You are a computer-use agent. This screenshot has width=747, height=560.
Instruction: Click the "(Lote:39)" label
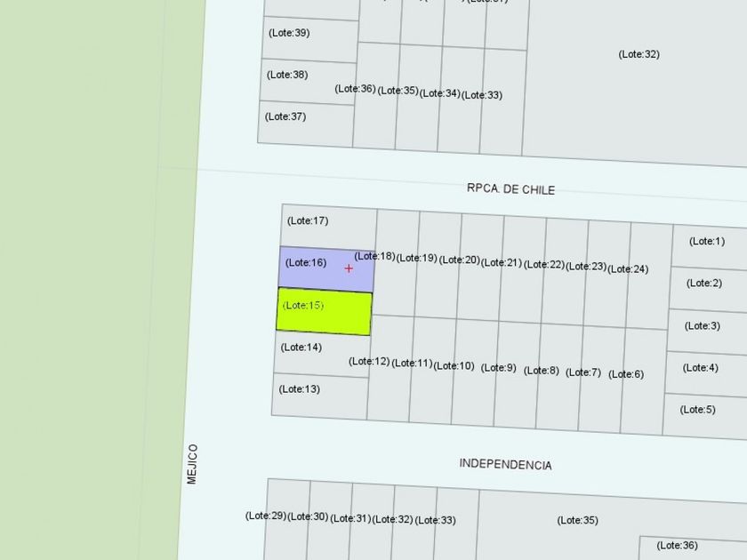[x=289, y=33]
